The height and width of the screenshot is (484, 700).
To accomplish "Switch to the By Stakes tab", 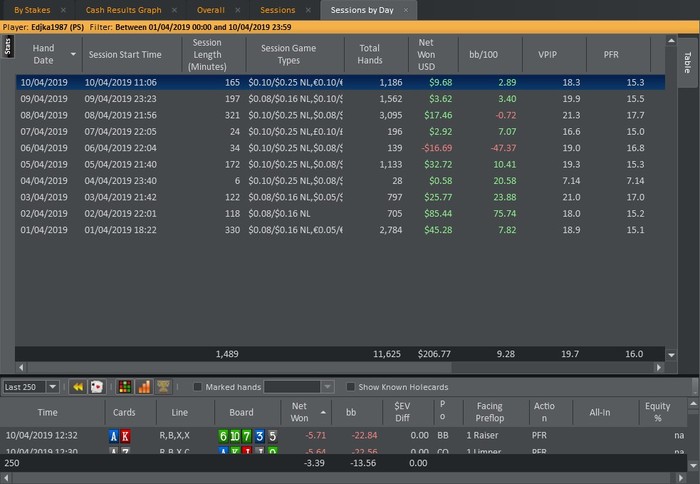I will coord(32,10).
